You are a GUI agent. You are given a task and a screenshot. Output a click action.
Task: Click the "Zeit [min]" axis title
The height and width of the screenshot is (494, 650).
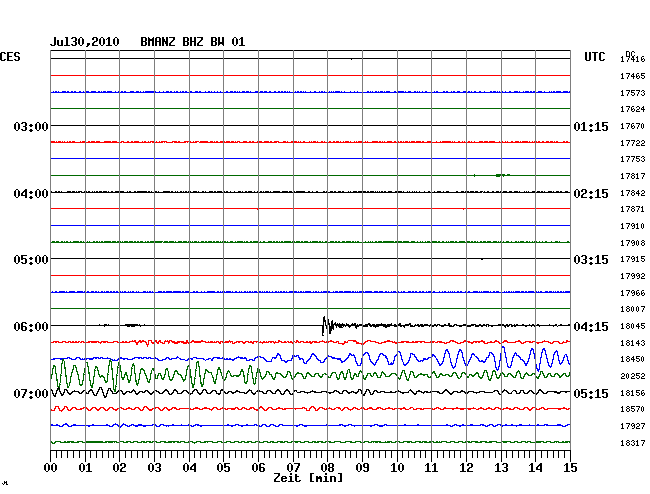(308, 478)
